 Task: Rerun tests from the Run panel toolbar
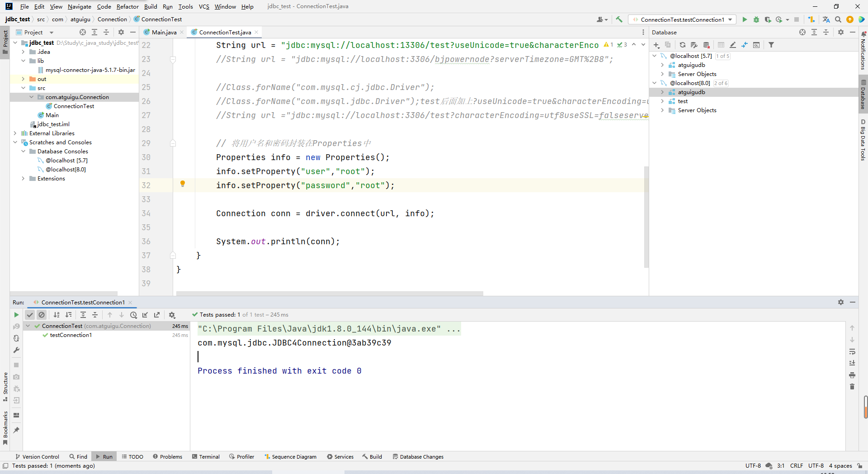16,315
